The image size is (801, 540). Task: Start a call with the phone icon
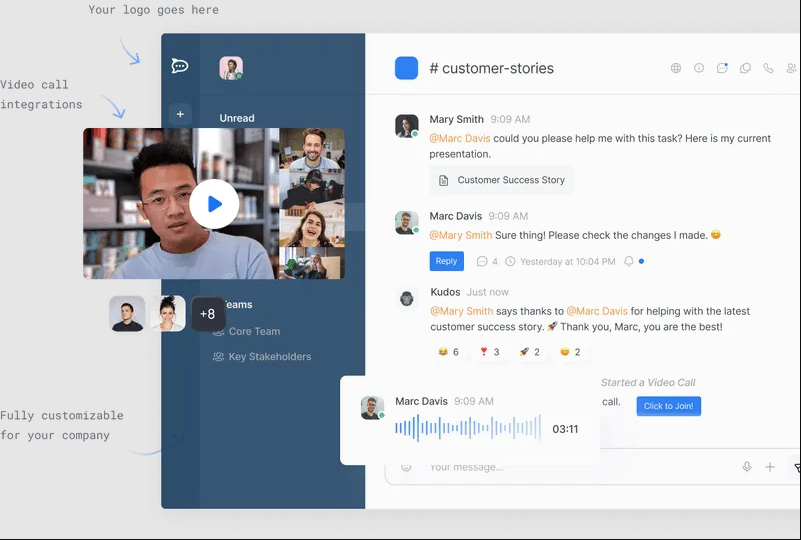[768, 68]
